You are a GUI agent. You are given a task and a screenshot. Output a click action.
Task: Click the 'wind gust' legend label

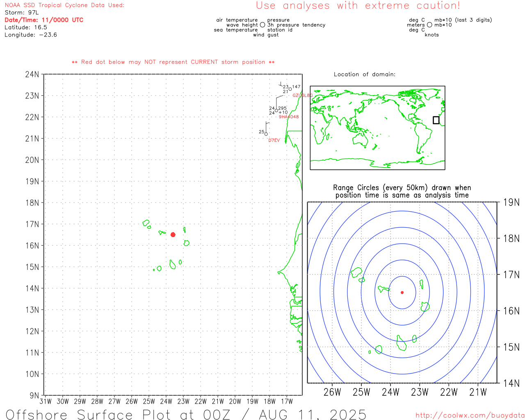coord(266,35)
